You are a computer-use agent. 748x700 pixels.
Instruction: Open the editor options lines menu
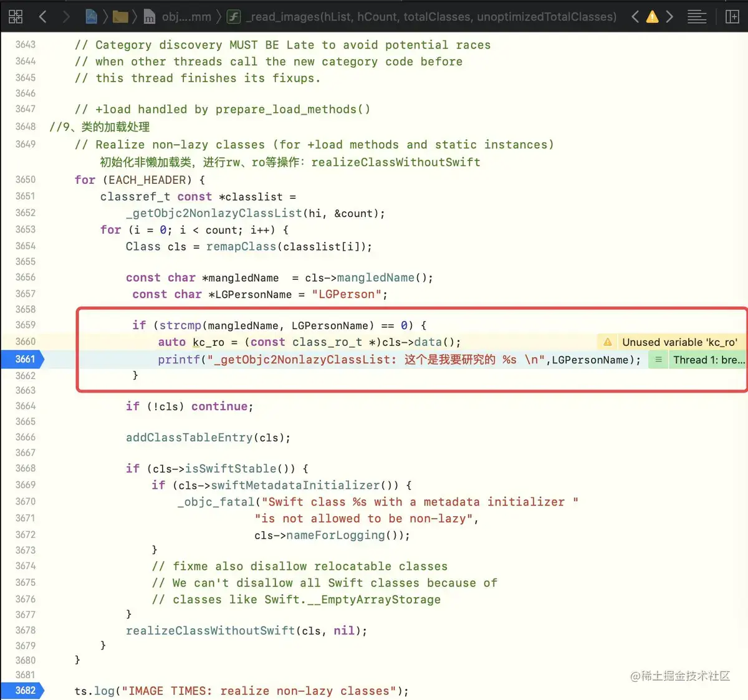coord(697,17)
